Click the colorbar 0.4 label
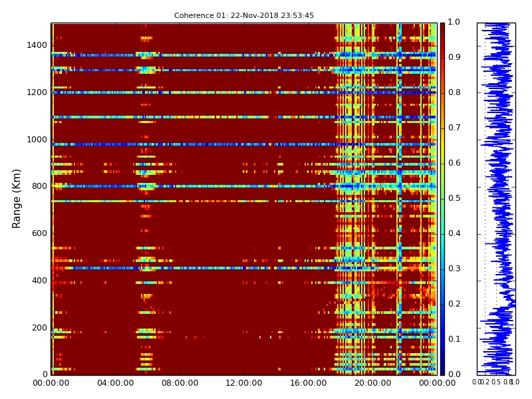Viewport: 532px width, 399px height. (x=454, y=233)
